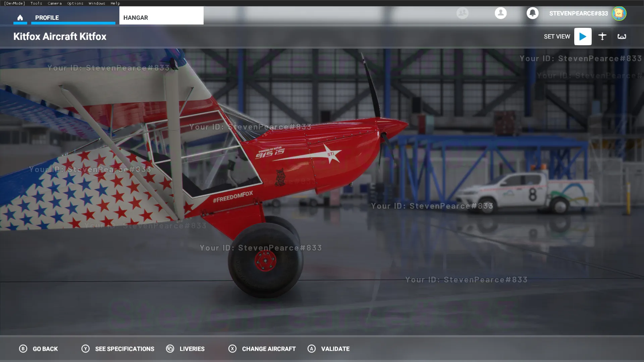Image resolution: width=644 pixels, height=362 pixels.
Task: Select the Hangar tab
Action: pyautogui.click(x=161, y=17)
